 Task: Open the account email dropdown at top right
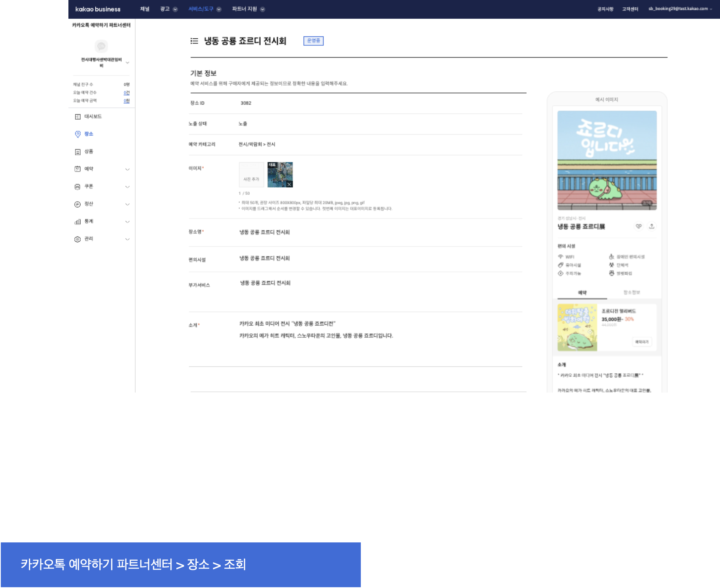pyautogui.click(x=680, y=9)
